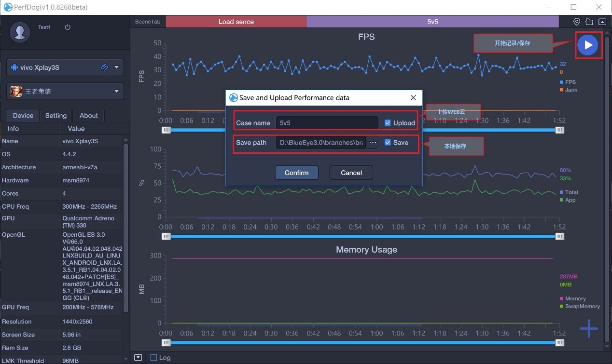Expand the 王者荣耀 app dropdown

(116, 91)
